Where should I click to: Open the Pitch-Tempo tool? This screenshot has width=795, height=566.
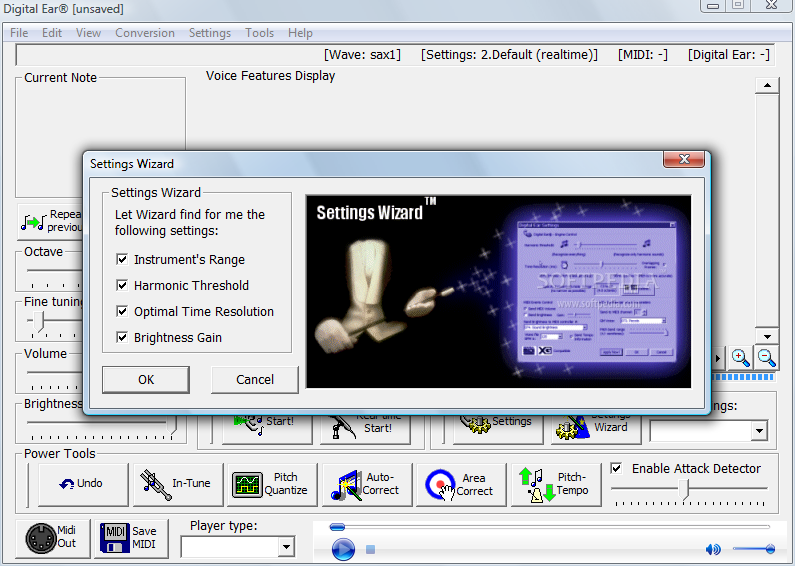tap(556, 484)
